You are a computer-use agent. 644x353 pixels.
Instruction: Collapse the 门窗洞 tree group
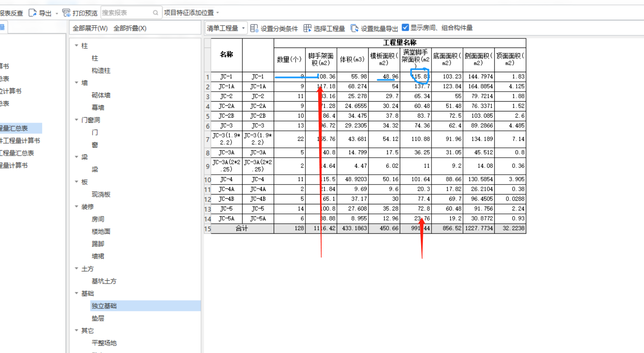(76, 120)
